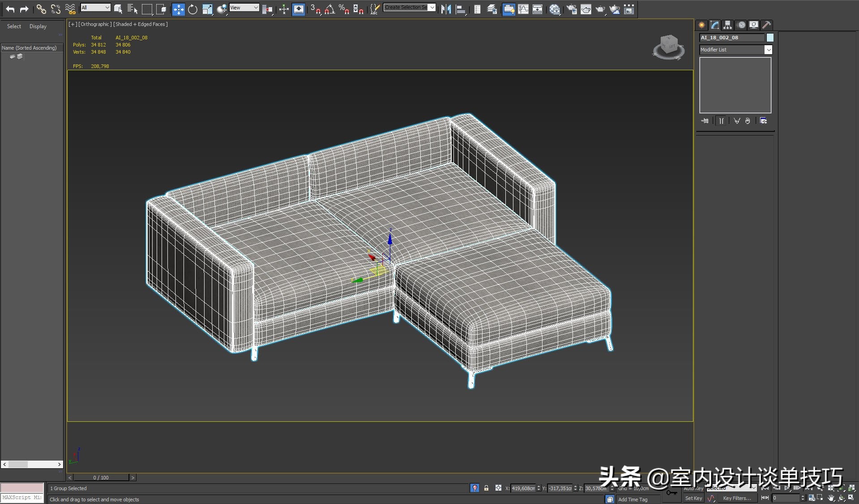
Task: Select the Rotate tool in toolbar
Action: (x=192, y=9)
